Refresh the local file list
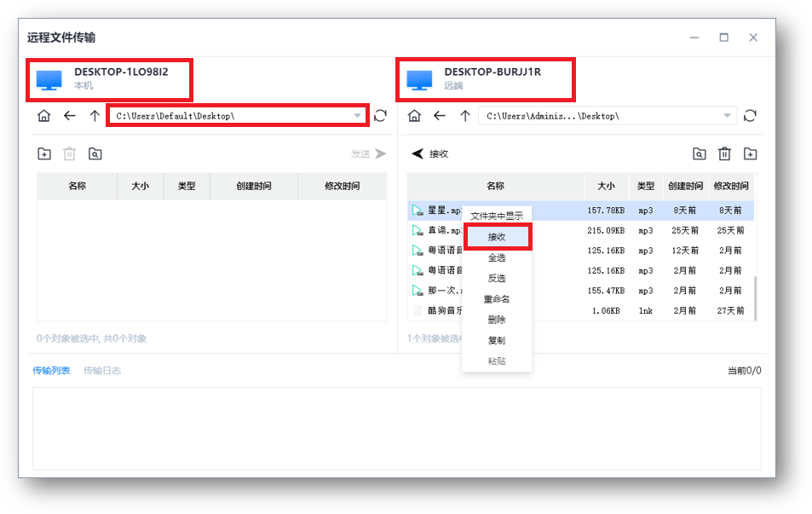The height and width of the screenshot is (514, 812). (381, 116)
